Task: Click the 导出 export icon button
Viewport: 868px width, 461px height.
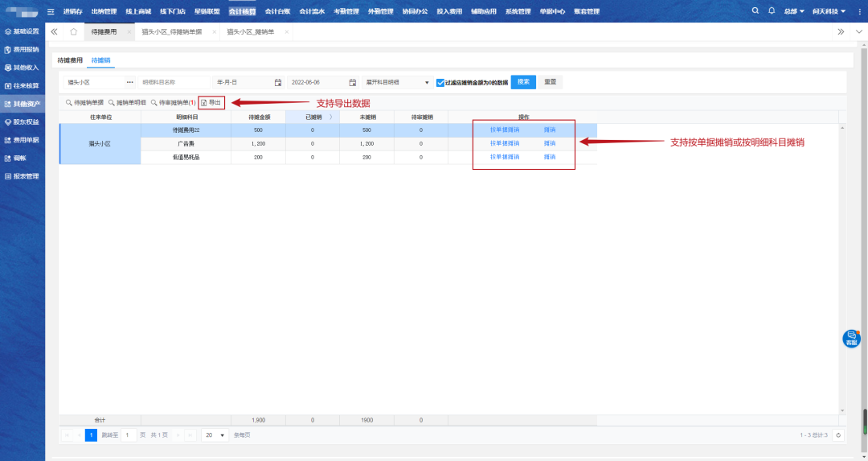Action: point(211,103)
